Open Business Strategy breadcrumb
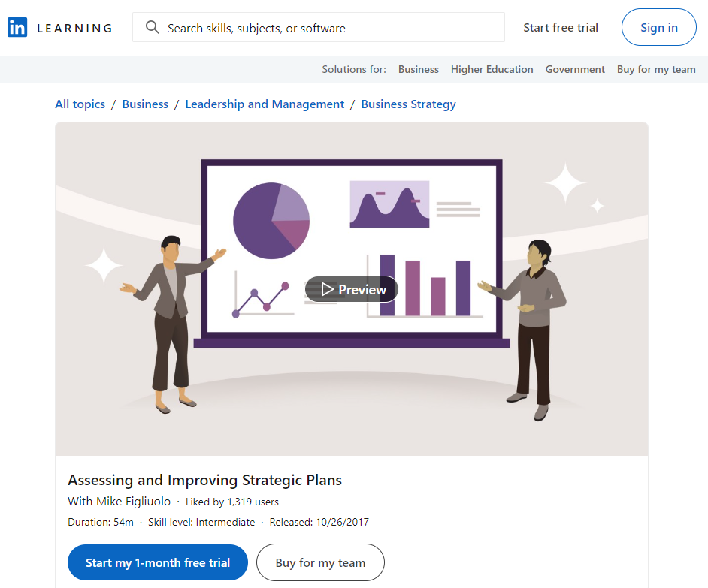708x588 pixels. 408,104
